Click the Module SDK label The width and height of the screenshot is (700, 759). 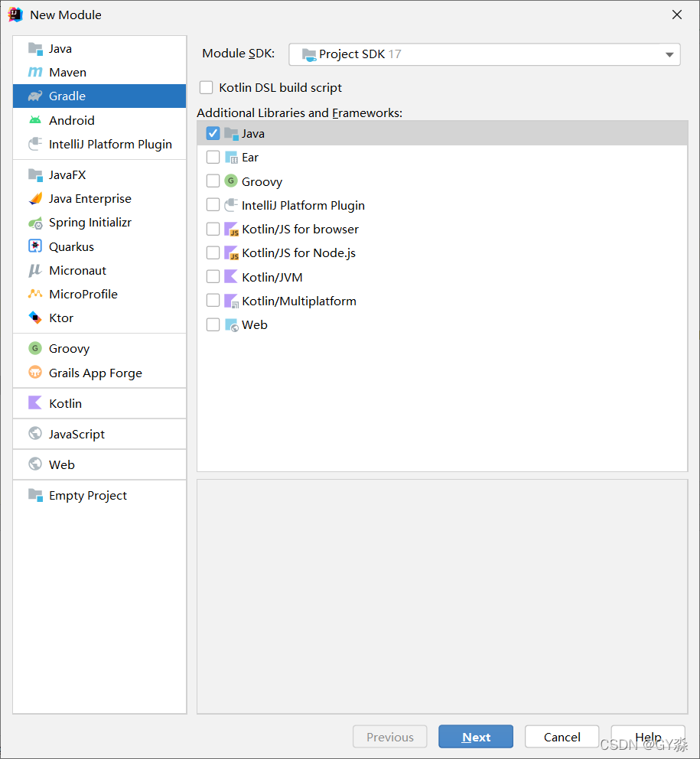pyautogui.click(x=238, y=54)
